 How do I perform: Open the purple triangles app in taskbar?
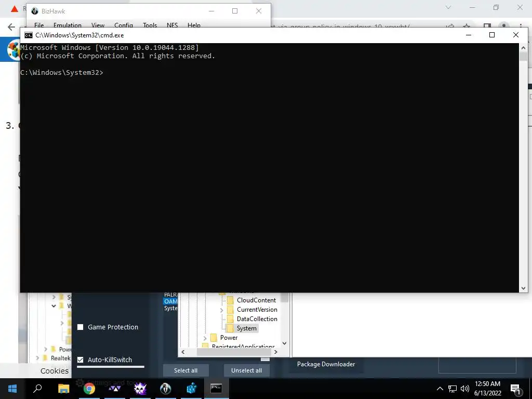click(115, 389)
